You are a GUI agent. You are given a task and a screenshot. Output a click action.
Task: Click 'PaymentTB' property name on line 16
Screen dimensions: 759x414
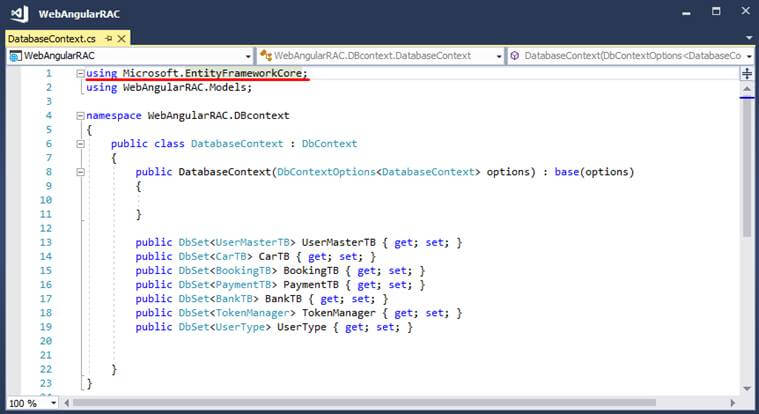[311, 285]
